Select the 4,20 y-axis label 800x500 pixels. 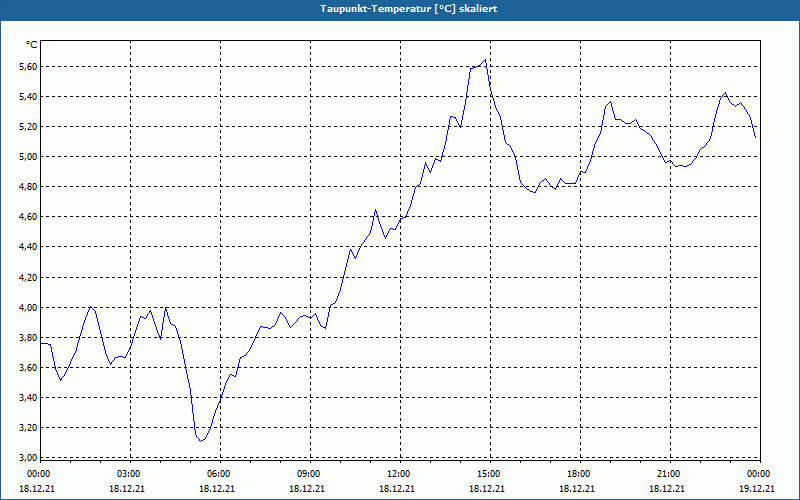click(x=29, y=278)
